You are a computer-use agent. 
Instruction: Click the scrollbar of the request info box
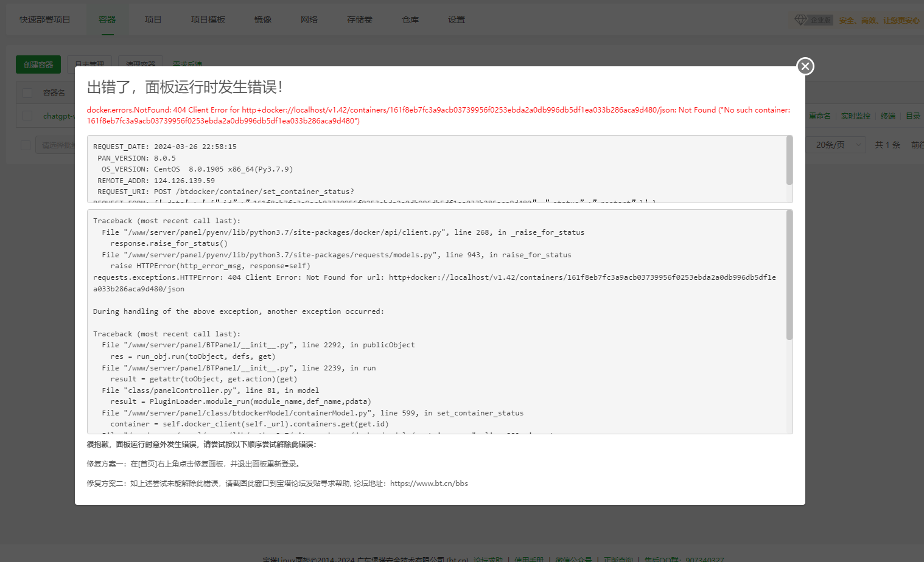tap(789, 160)
